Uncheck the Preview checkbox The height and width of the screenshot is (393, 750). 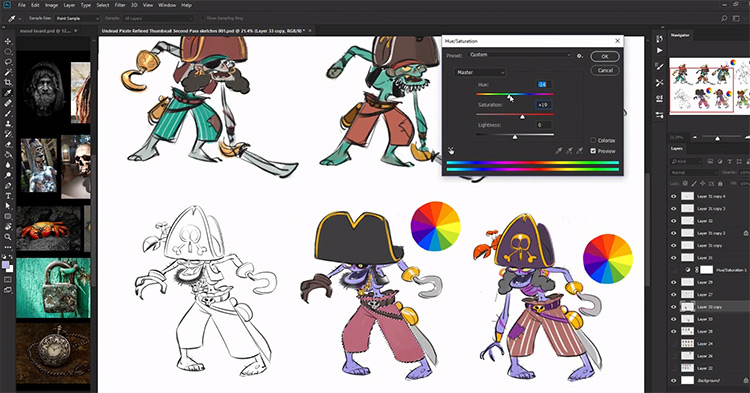pyautogui.click(x=593, y=151)
